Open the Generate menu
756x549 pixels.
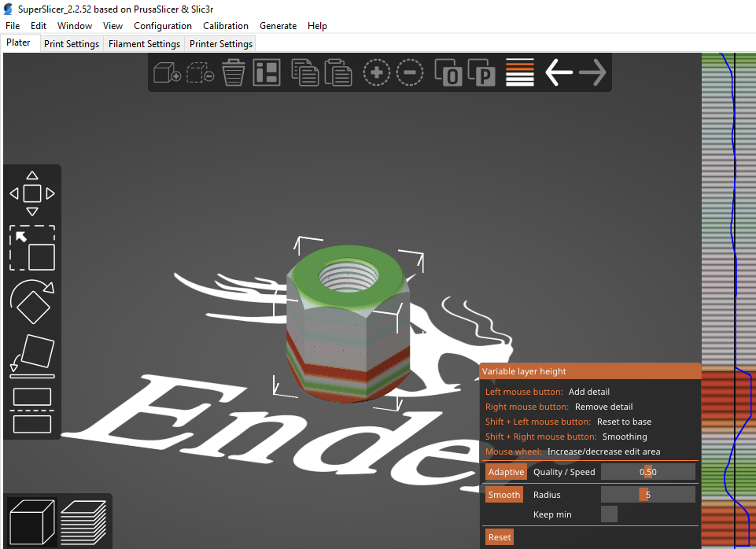click(x=278, y=25)
